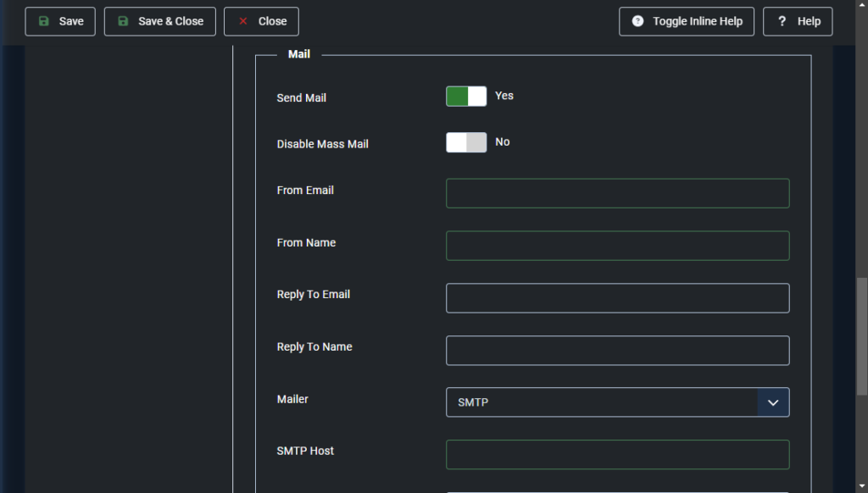Click the Close button in the toolbar
The width and height of the screenshot is (868, 493).
[x=261, y=21]
